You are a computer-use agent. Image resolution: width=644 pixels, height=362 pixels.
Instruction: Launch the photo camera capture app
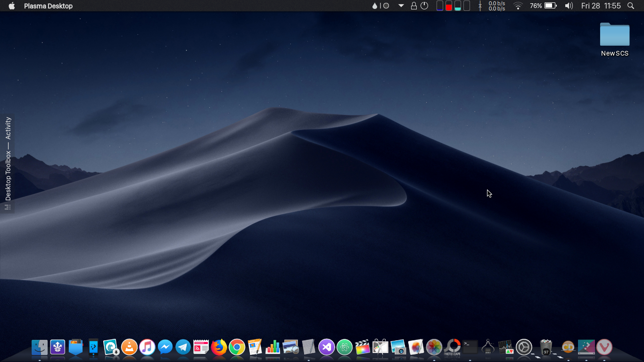pyautogui.click(x=398, y=347)
